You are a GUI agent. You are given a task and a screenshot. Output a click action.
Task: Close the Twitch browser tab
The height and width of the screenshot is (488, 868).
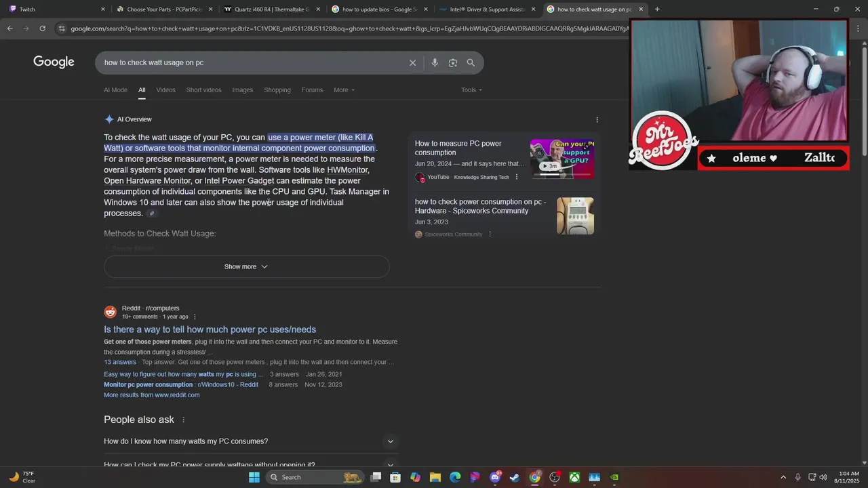coord(103,9)
